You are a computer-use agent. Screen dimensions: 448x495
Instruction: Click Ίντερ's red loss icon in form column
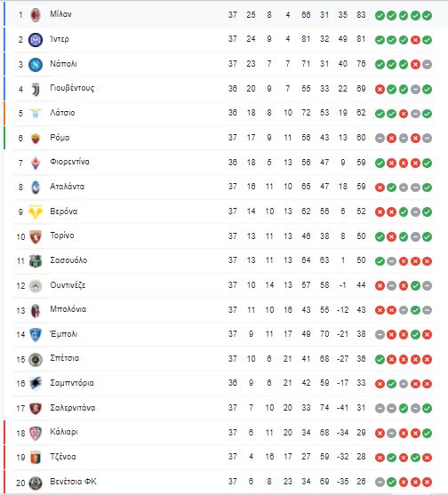[x=415, y=40]
